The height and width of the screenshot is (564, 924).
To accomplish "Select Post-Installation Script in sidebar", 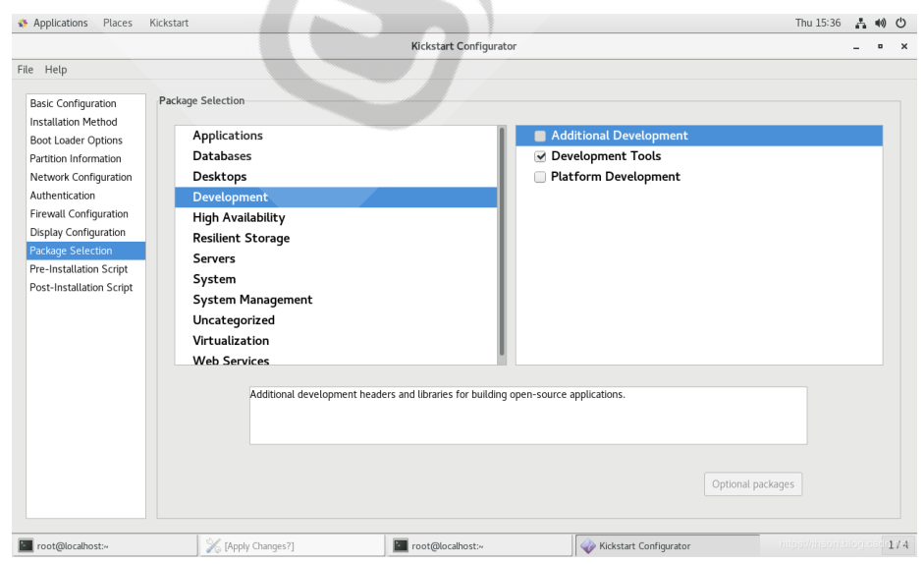I will 85,287.
